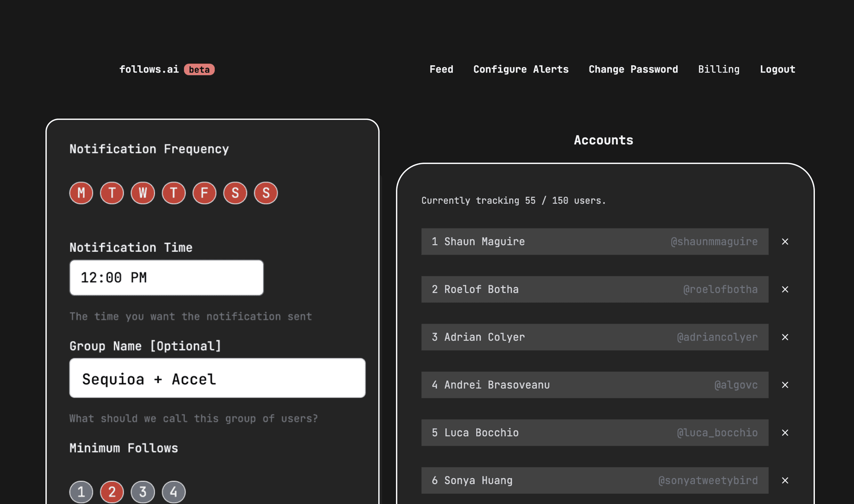Switch to Configure Alerts
The image size is (854, 504).
(521, 69)
